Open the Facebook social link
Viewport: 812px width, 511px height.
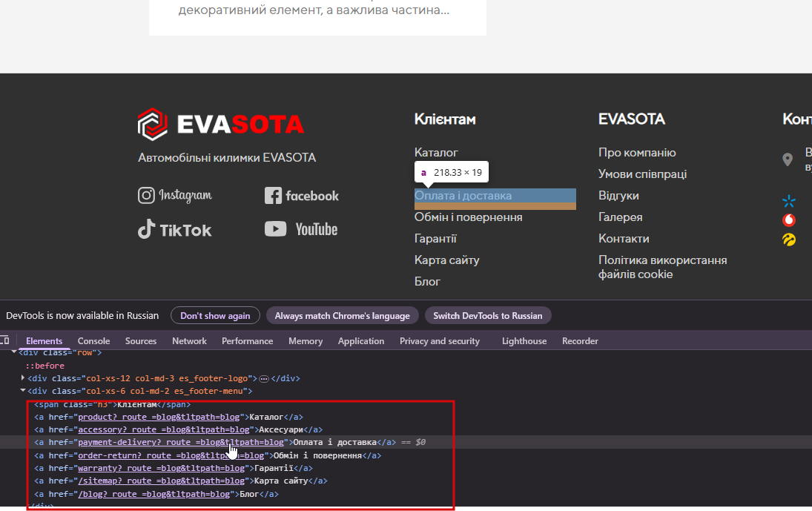pyautogui.click(x=302, y=196)
